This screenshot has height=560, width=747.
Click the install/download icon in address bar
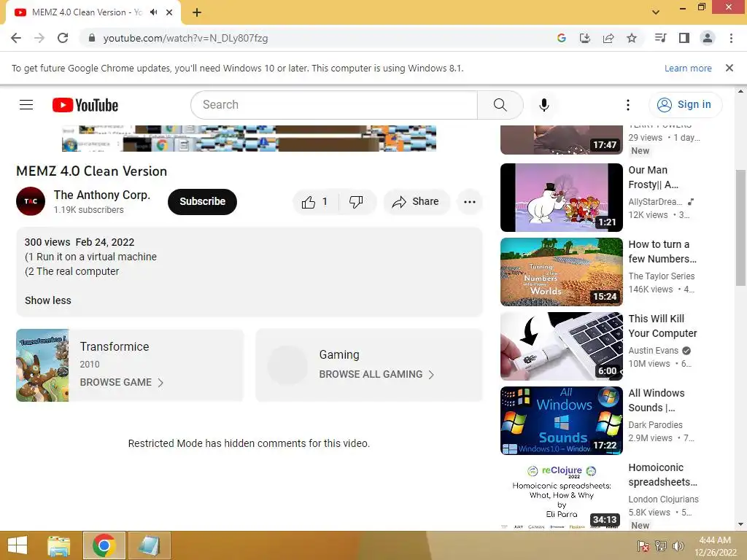click(585, 38)
